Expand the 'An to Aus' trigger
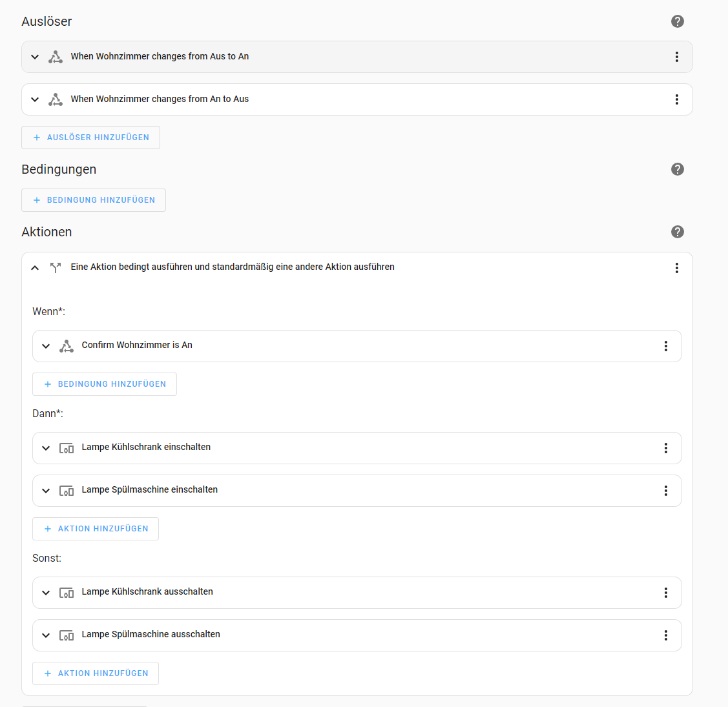Screen dimensions: 728x707 [x=35, y=99]
